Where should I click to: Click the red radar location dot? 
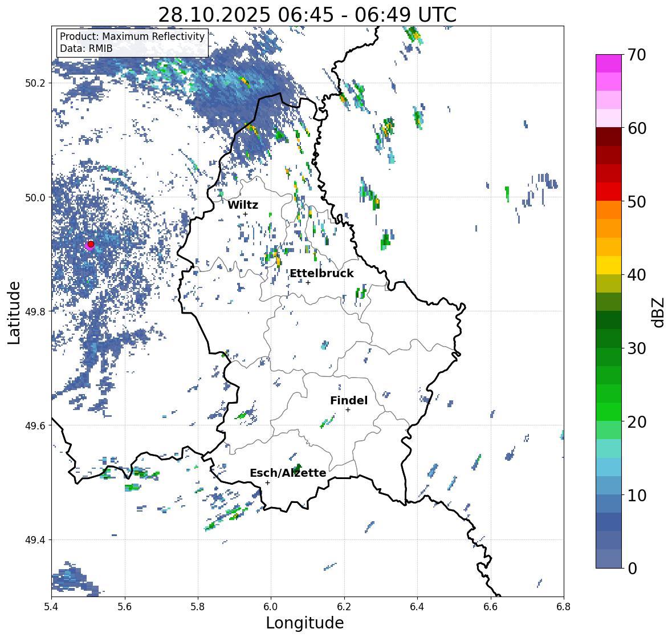91,244
